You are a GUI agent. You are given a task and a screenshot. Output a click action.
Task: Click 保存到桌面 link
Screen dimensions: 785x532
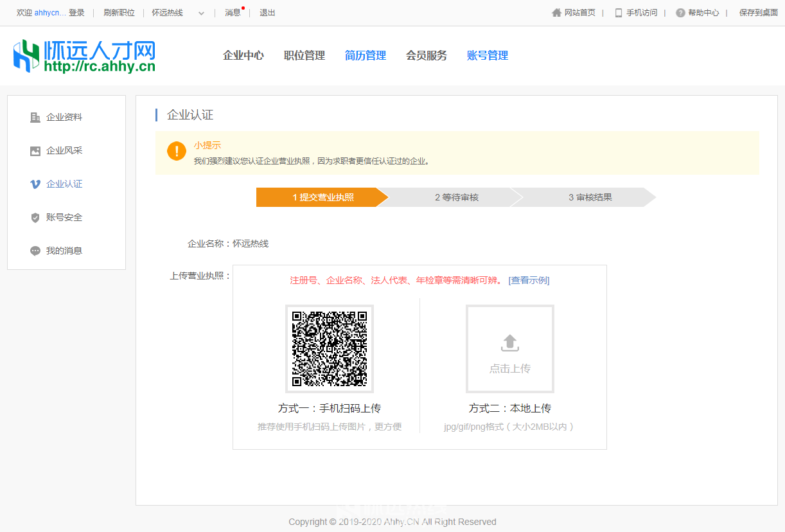[x=759, y=13]
